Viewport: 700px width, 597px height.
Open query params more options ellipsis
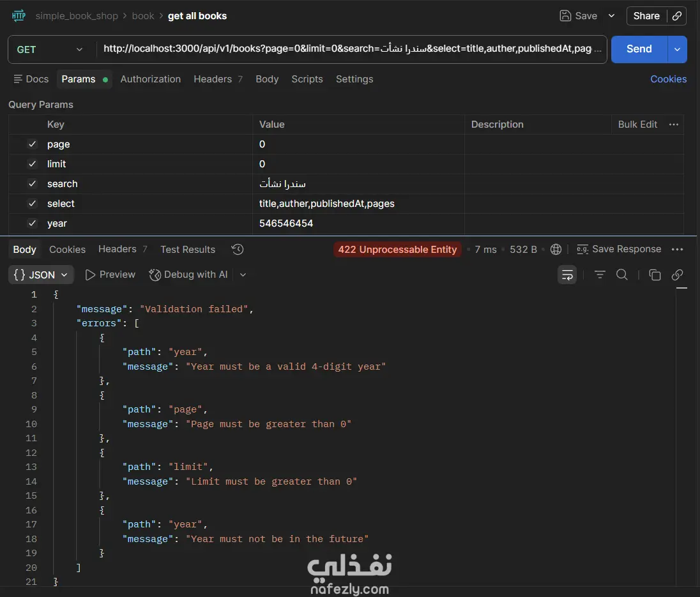[674, 125]
